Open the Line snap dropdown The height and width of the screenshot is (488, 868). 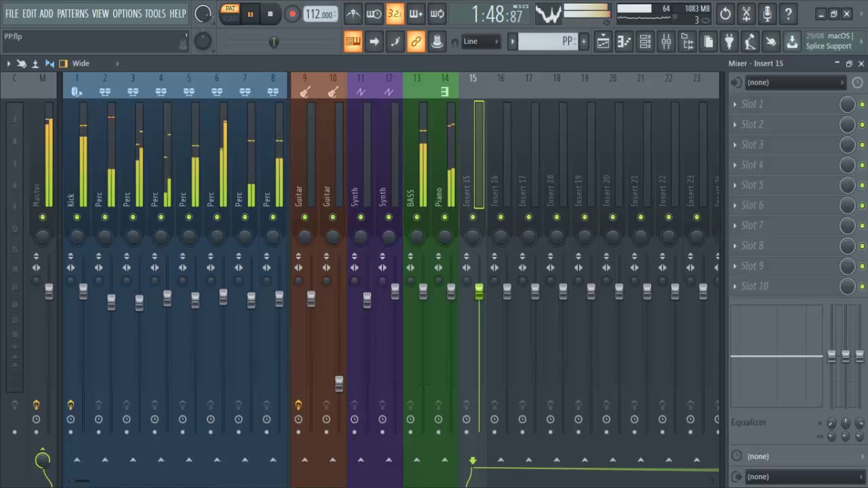[x=481, y=42]
